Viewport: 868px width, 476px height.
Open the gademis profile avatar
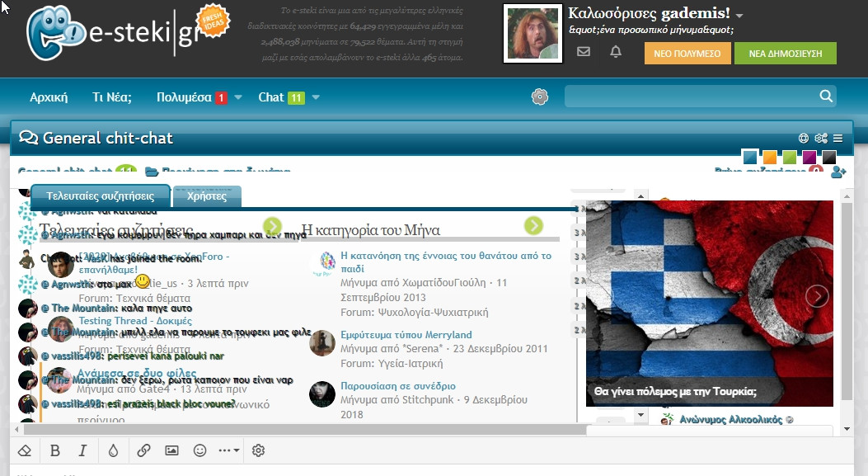coord(533,33)
